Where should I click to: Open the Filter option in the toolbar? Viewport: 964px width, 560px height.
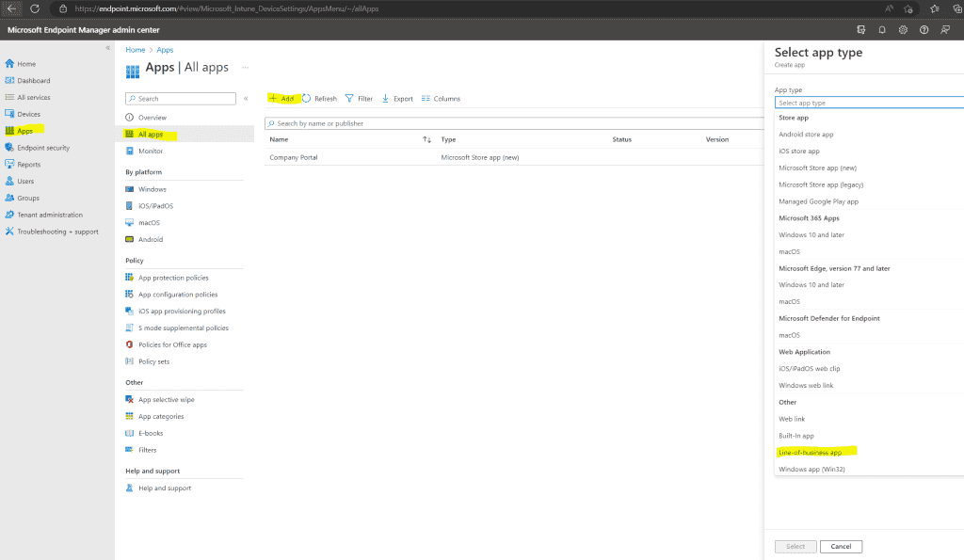point(361,98)
